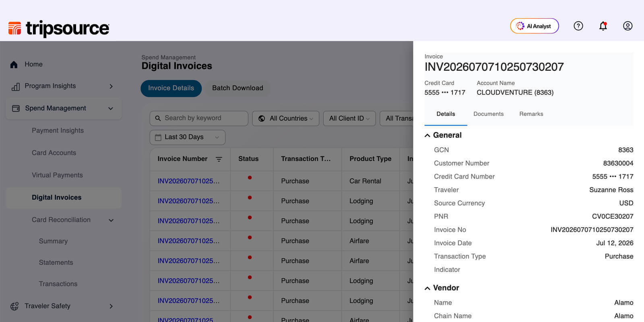Screen dimensions: 644x322
Task: Collapse the Vendor section
Action: point(427,288)
